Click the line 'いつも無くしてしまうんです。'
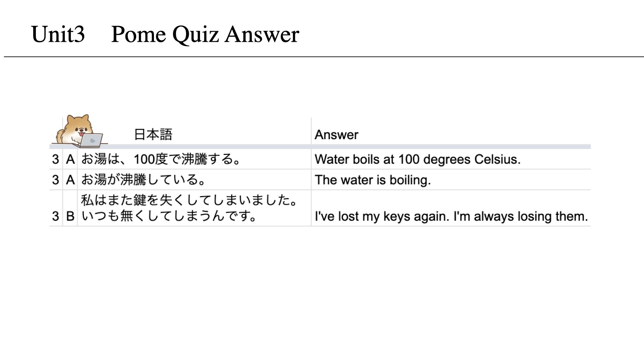Image resolution: width=644 pixels, height=362 pixels. 169,216
